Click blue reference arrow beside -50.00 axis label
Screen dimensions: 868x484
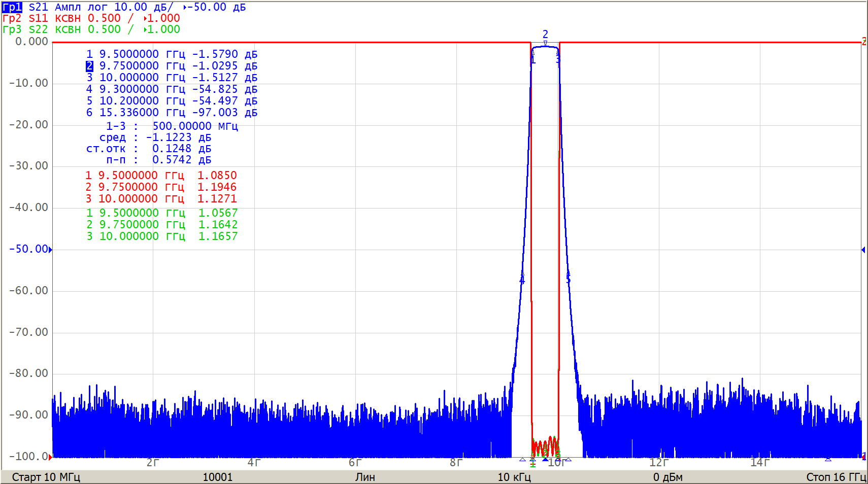click(x=50, y=250)
